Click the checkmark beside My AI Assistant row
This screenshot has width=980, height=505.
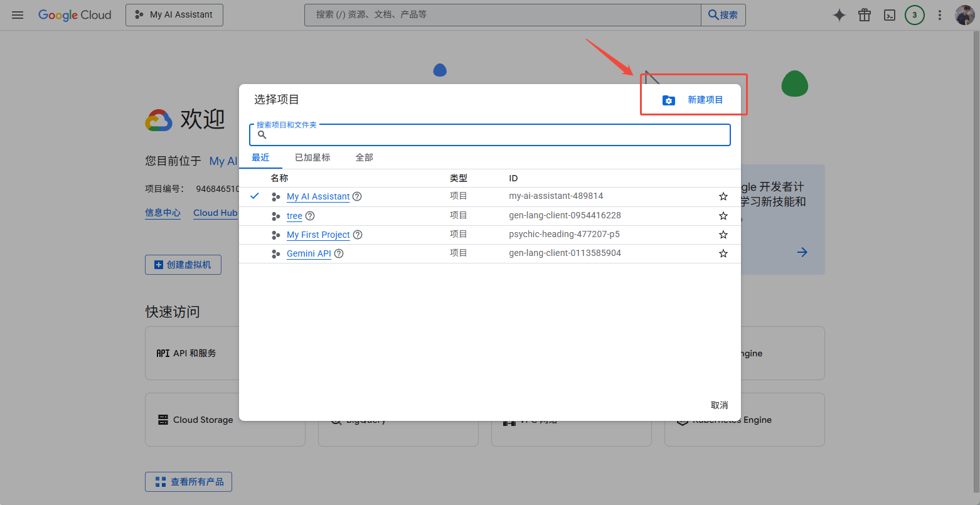tap(255, 196)
